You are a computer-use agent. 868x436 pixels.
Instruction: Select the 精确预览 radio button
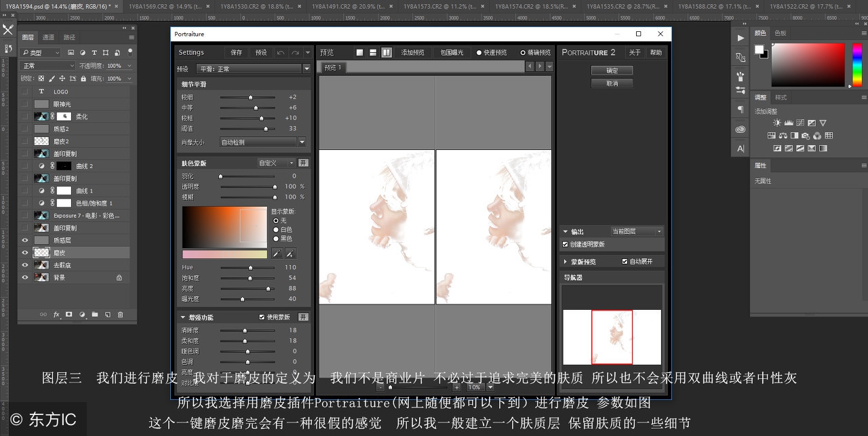click(523, 52)
